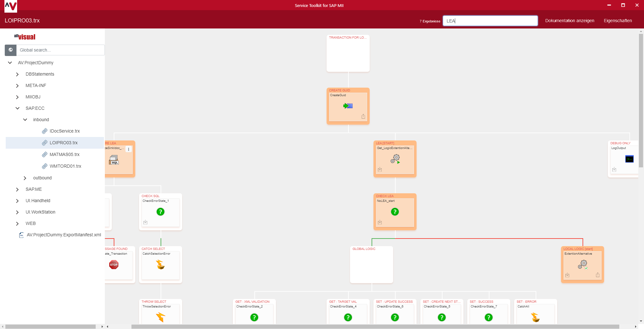This screenshot has height=329, width=644.
Task: Click the SQL query icon in the RE LEA node
Action: (x=114, y=160)
